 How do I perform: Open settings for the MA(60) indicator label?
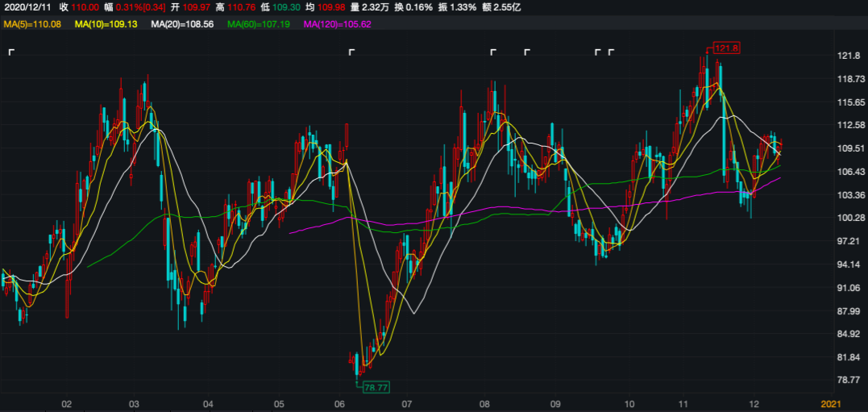(258, 24)
